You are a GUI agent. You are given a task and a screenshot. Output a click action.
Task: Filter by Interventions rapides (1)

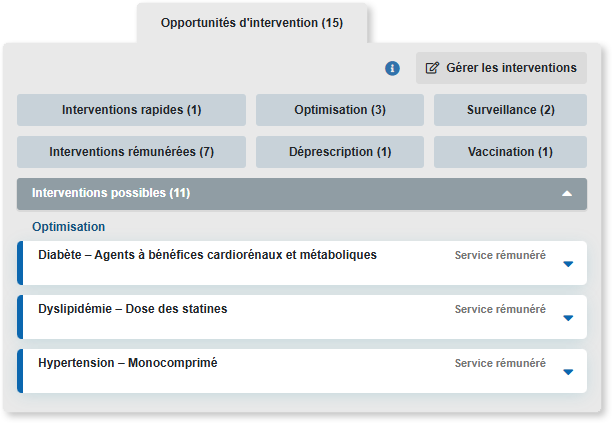point(132,110)
